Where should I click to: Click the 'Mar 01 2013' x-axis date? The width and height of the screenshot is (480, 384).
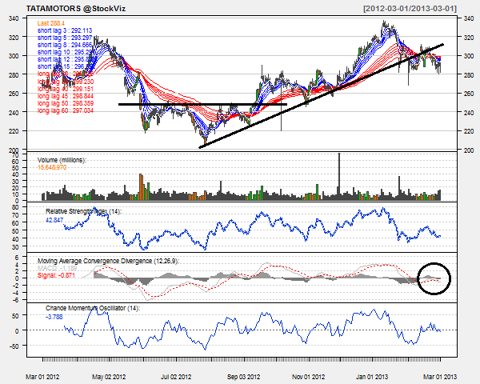440,377
